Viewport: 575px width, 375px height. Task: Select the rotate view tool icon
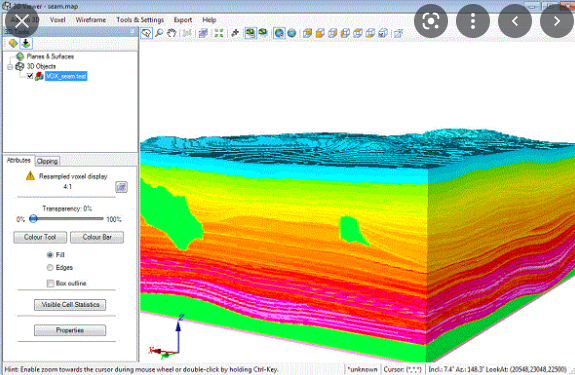(x=147, y=33)
